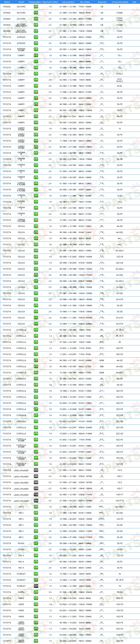140x644 pixels.
Task: Click the petrol icon for Celica 4A-GELC
Action: 36,251
